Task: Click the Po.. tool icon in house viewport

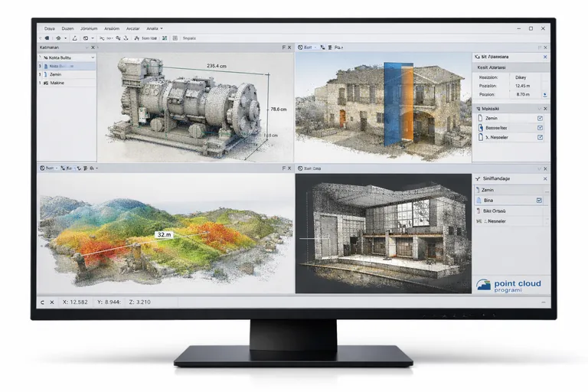Action: point(330,47)
